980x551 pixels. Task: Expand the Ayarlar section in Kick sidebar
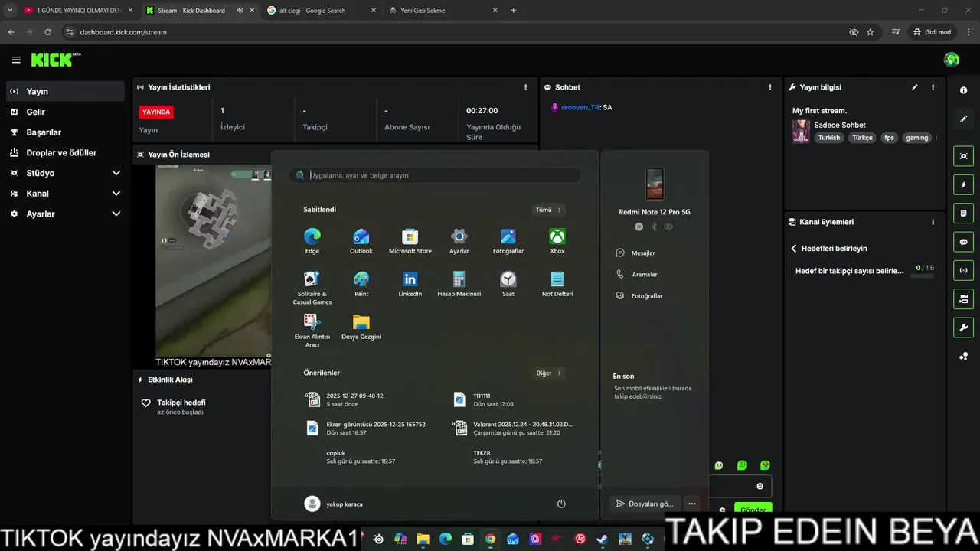(65, 214)
